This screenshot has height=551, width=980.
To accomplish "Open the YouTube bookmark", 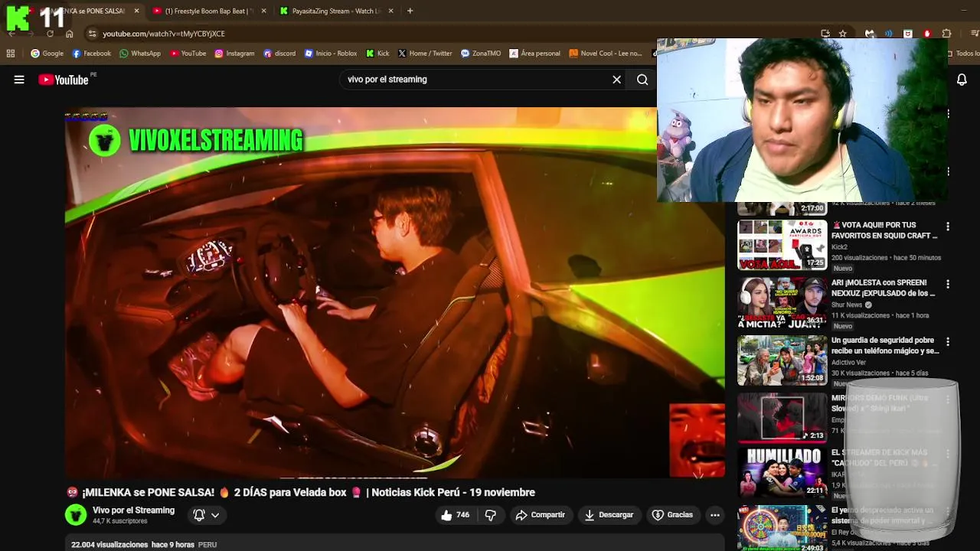I will click(x=188, y=54).
